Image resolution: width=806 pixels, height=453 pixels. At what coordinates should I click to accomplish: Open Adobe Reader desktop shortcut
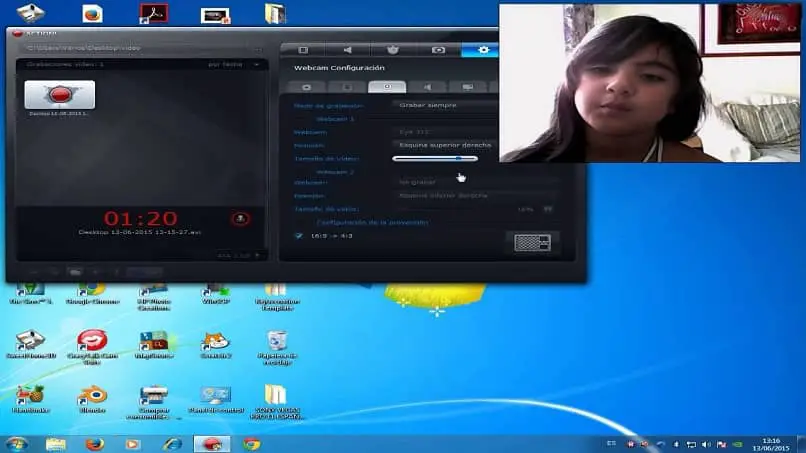click(154, 14)
